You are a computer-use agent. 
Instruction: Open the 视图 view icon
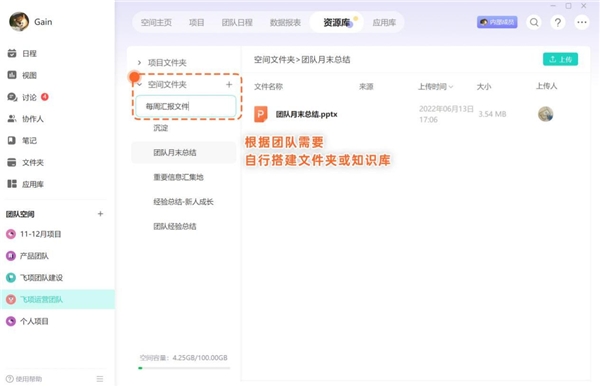(x=12, y=75)
